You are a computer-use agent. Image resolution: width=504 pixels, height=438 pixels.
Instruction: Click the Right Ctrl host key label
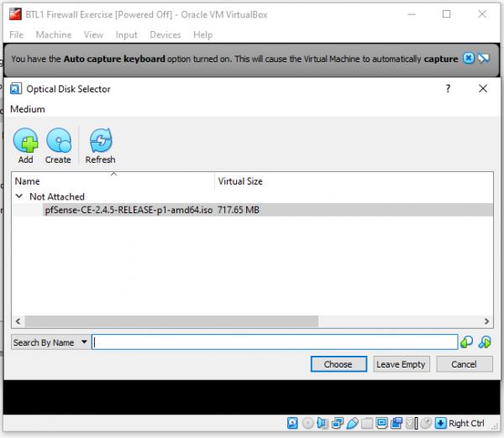pyautogui.click(x=466, y=423)
